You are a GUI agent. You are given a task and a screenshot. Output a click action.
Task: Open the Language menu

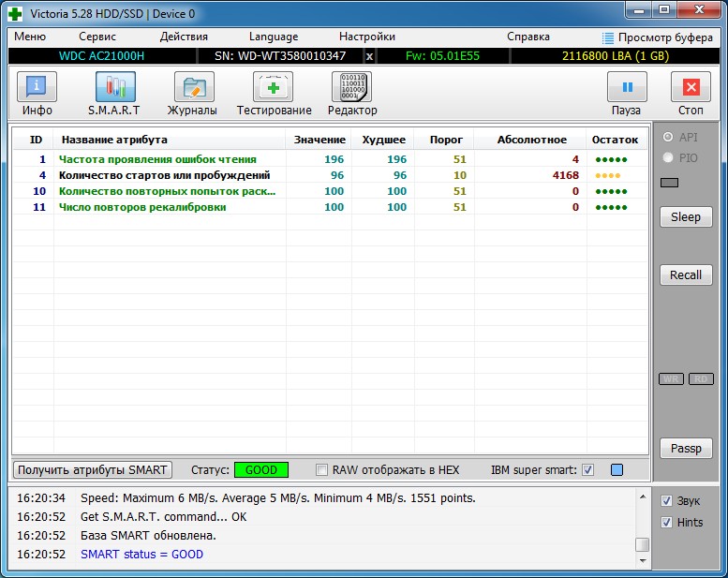pyautogui.click(x=274, y=37)
